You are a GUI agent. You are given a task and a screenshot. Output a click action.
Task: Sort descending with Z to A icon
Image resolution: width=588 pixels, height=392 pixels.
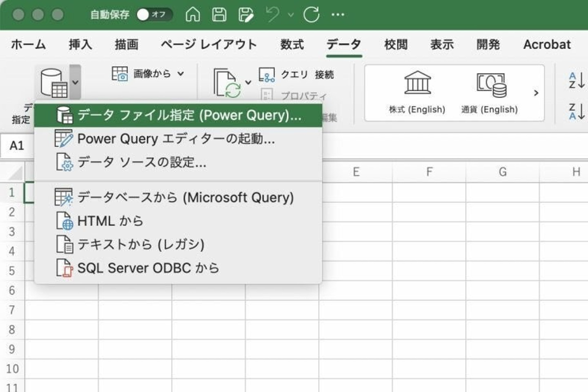(577, 111)
